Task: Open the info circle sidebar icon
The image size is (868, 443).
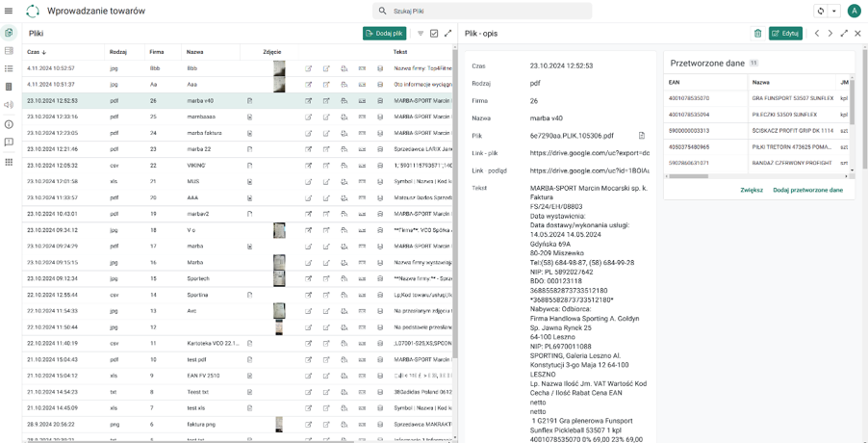Action: [x=9, y=124]
